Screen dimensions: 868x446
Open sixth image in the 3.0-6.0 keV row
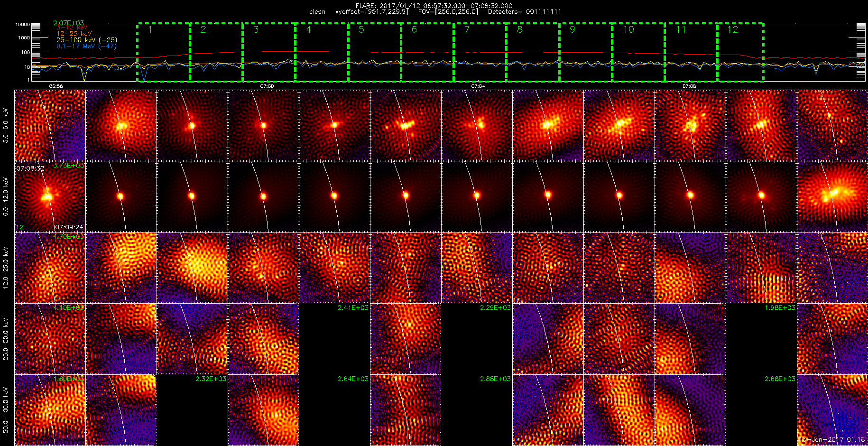(406, 125)
